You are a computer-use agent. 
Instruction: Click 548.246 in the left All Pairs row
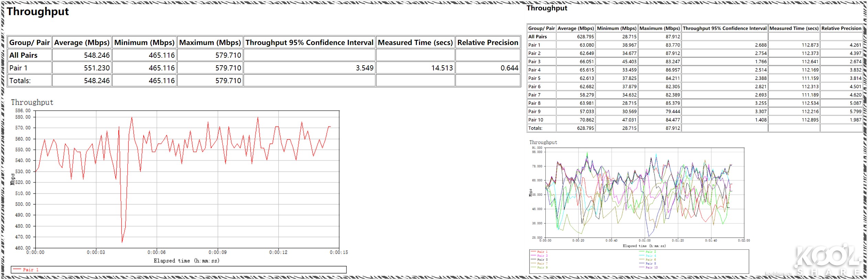coord(97,55)
